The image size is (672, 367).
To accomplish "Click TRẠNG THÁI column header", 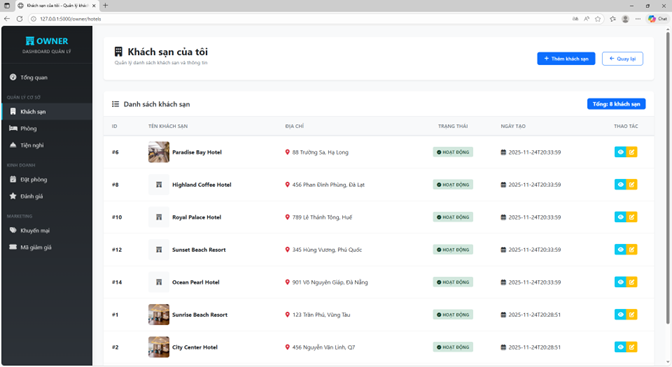I will pyautogui.click(x=453, y=126).
